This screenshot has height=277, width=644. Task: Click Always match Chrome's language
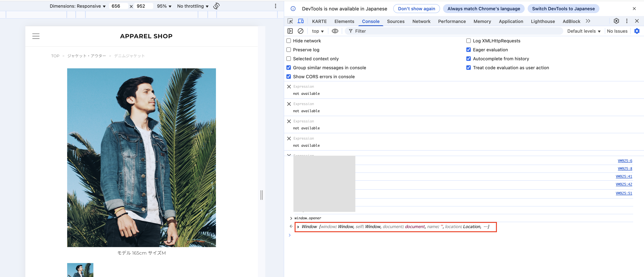pos(483,9)
